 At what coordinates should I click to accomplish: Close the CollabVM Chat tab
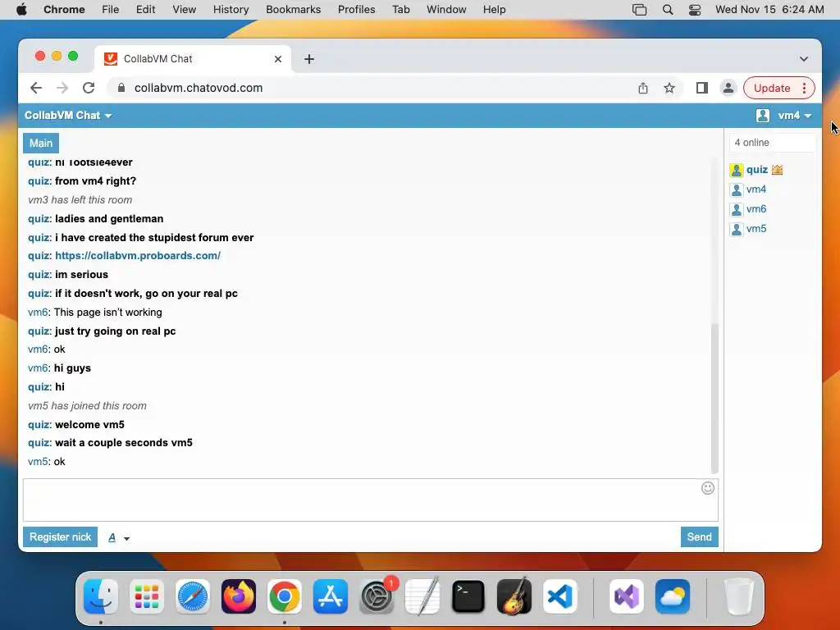[x=277, y=59]
